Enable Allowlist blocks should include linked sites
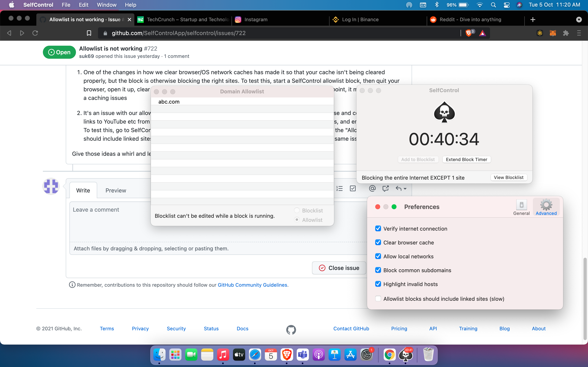The image size is (588, 367). (x=378, y=298)
